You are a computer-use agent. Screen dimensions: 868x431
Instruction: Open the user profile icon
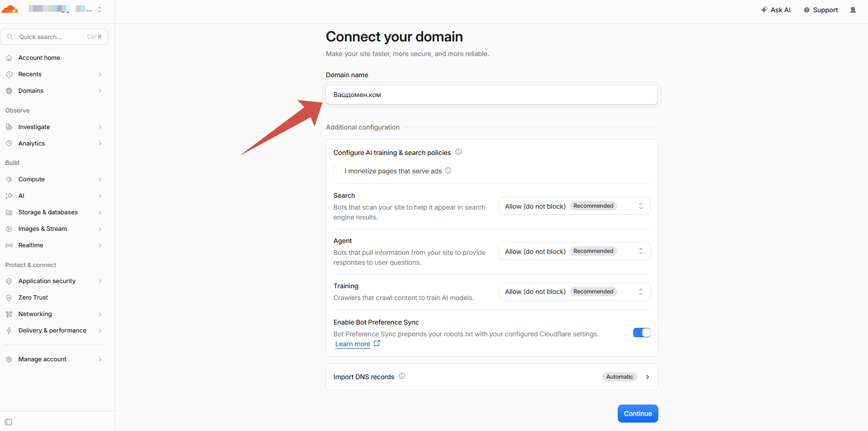click(x=853, y=10)
